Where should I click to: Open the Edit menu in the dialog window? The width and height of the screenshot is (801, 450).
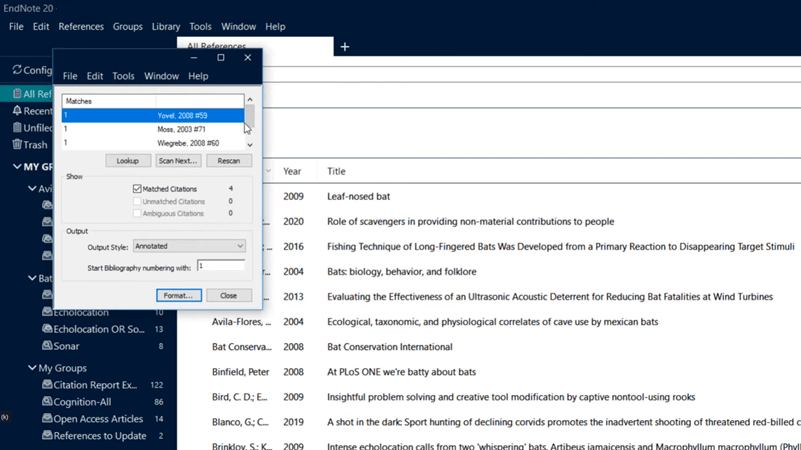(95, 76)
